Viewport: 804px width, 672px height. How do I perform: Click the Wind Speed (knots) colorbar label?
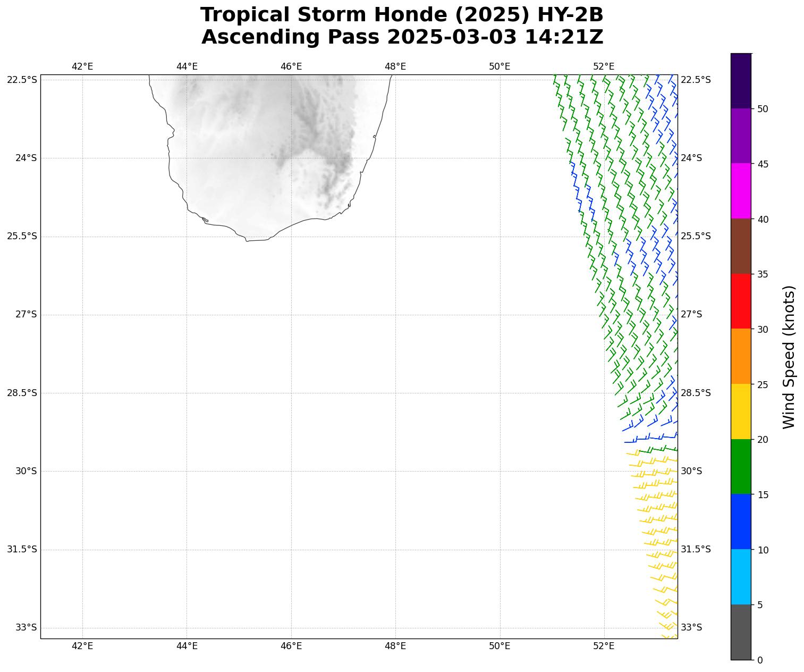coord(789,357)
